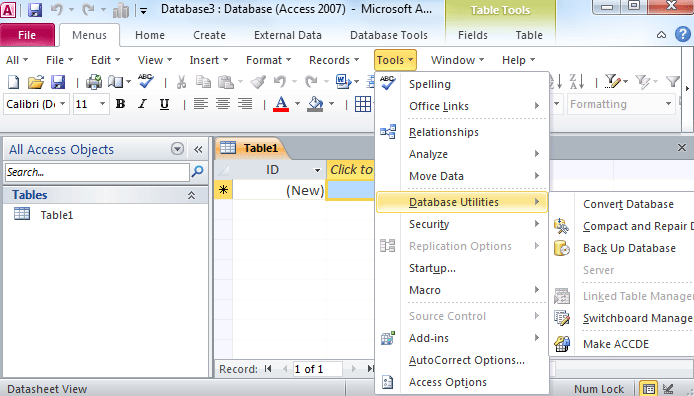Align text left
Viewport: 694px width, 396px height.
(200, 104)
